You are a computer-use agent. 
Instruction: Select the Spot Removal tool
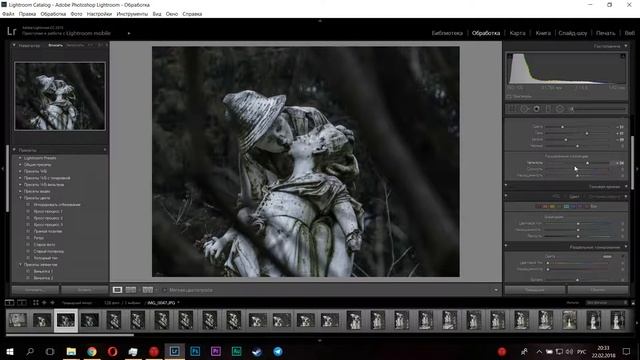tap(524, 109)
